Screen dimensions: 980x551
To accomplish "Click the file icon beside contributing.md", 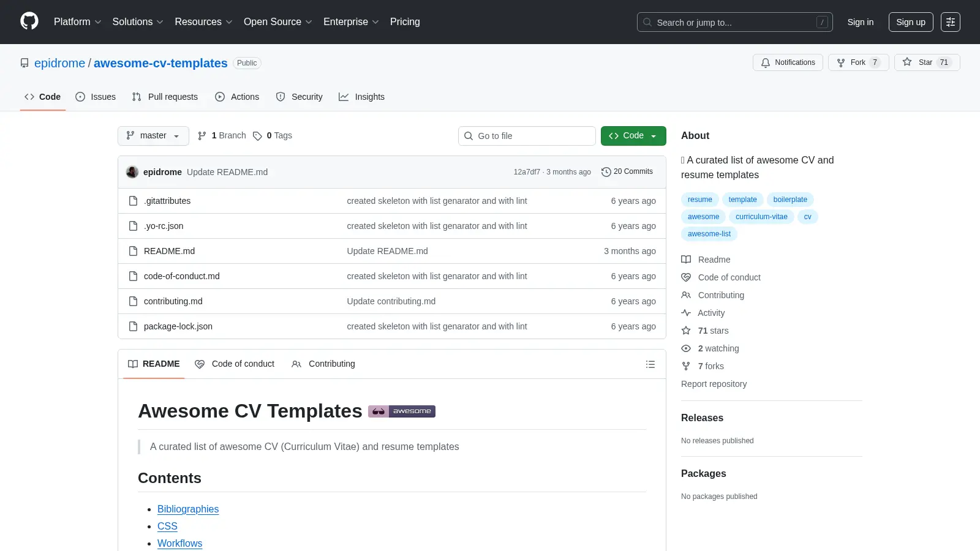I will pyautogui.click(x=133, y=301).
